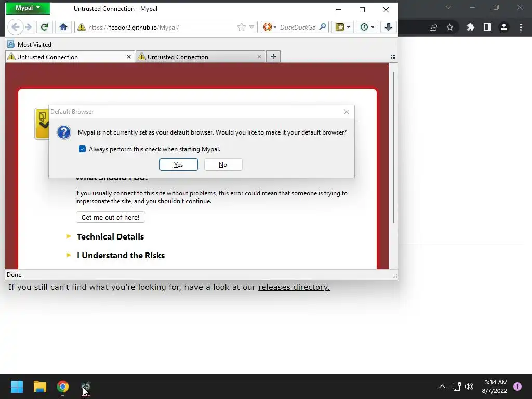This screenshot has height=399, width=532.
Task: Open the Mypal history menu button
Action: pos(367,27)
